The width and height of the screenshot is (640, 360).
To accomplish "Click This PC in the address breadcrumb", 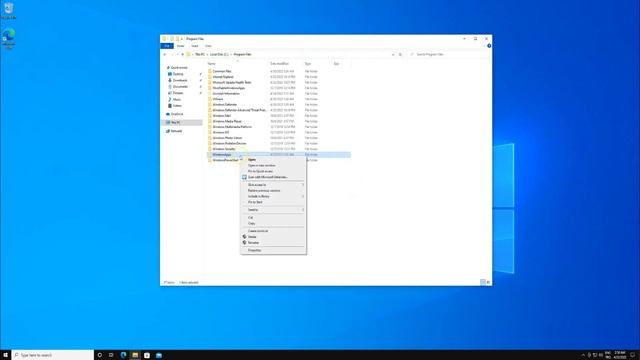I will pyautogui.click(x=200, y=54).
